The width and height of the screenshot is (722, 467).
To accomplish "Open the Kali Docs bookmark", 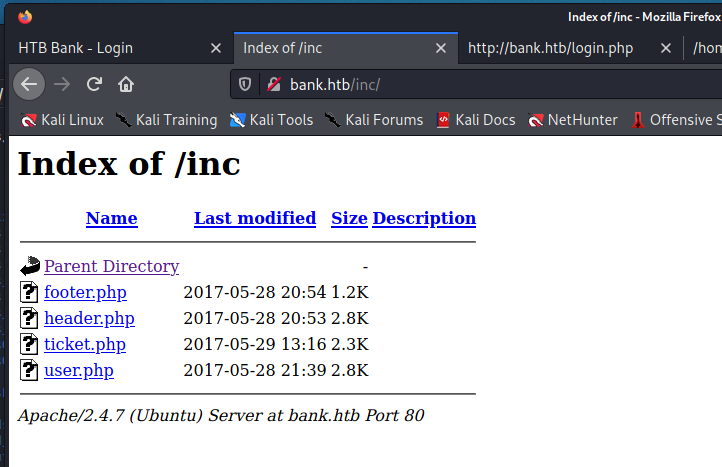I will pos(475,120).
